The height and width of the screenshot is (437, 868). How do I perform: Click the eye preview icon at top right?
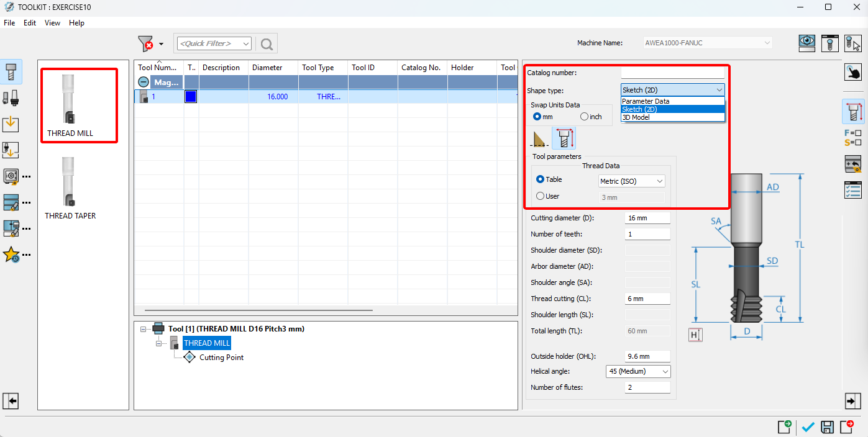point(807,43)
